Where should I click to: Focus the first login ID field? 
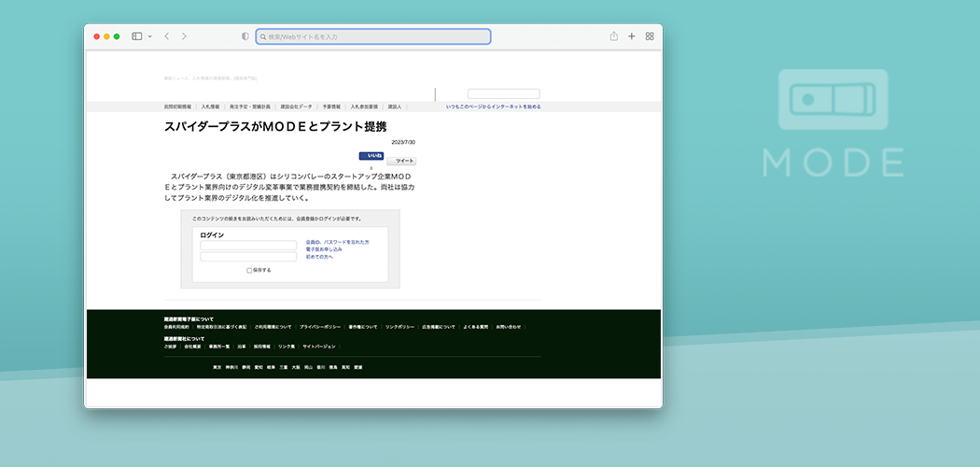(x=248, y=246)
